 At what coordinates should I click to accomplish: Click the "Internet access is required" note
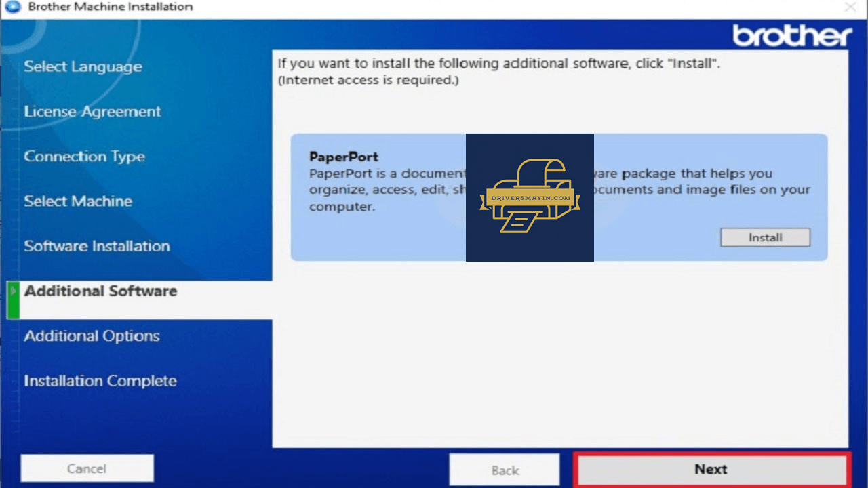368,80
